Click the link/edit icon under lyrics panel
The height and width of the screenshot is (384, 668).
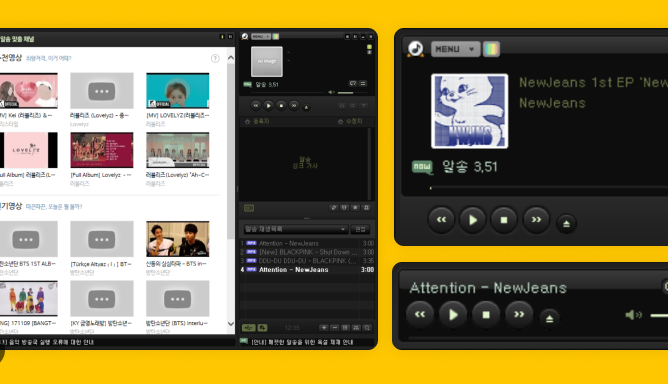[334, 208]
